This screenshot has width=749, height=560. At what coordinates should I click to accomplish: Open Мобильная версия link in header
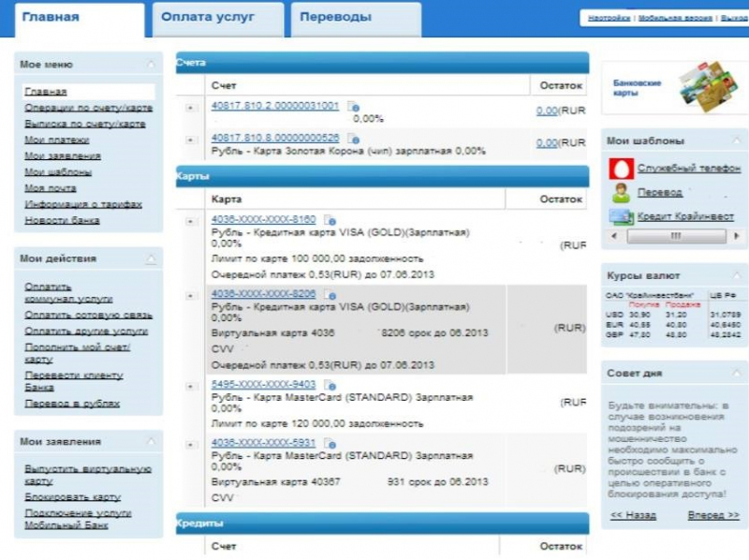(x=675, y=18)
